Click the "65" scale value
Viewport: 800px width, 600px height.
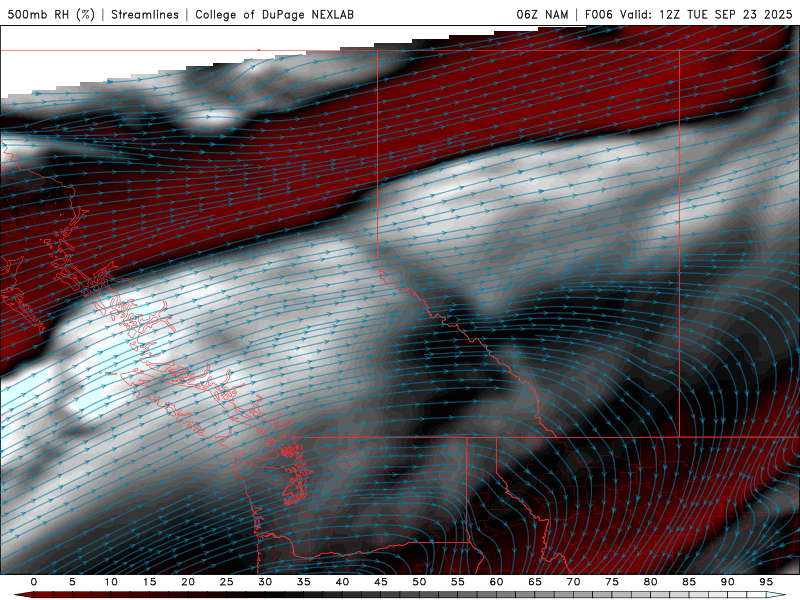coord(535,582)
